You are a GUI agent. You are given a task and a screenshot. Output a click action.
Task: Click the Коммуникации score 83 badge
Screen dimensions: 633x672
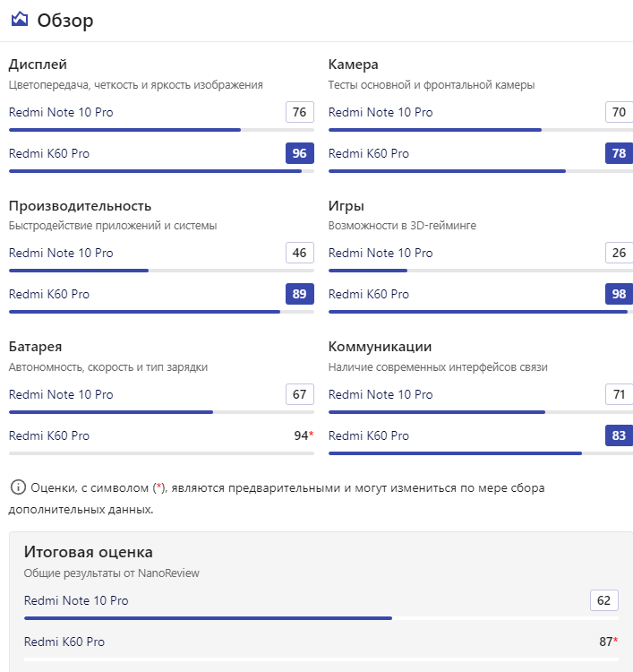pos(619,435)
